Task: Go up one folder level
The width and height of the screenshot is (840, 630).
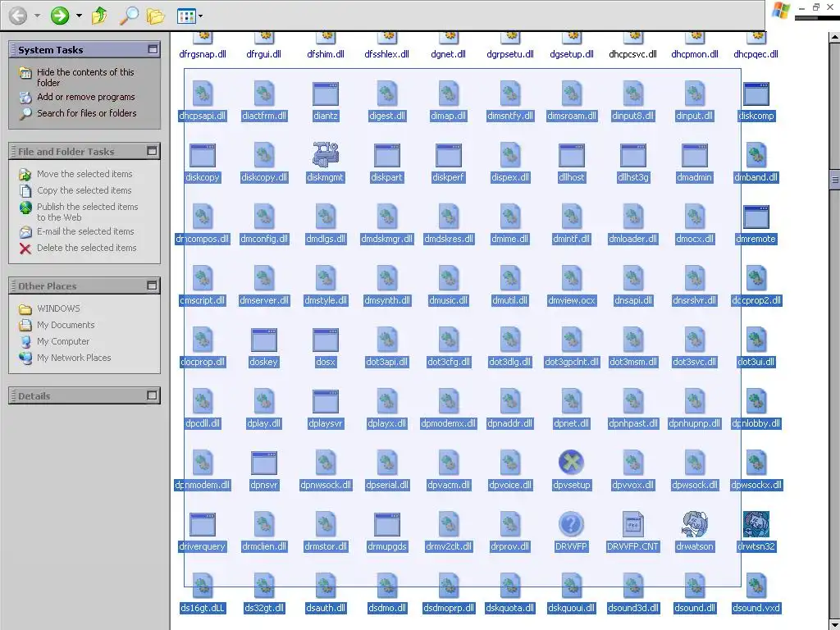Action: (99, 16)
